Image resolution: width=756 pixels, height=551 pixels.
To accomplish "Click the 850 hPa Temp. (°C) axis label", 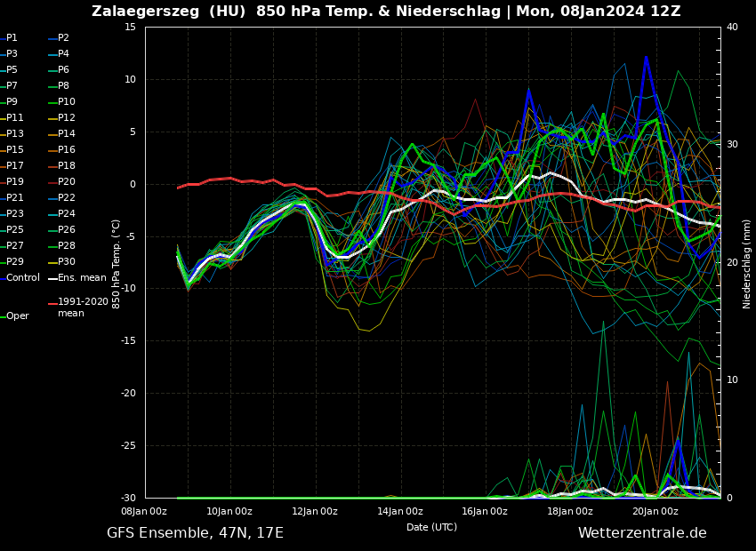I will (117, 264).
